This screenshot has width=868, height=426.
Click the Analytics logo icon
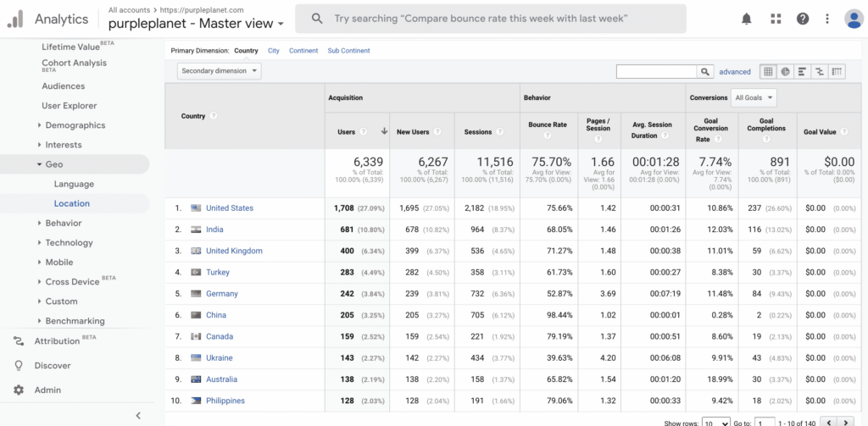[x=15, y=19]
